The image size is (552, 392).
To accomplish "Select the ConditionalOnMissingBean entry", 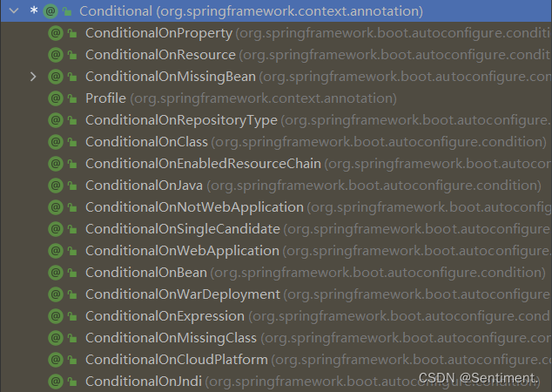I will pyautogui.click(x=171, y=77).
